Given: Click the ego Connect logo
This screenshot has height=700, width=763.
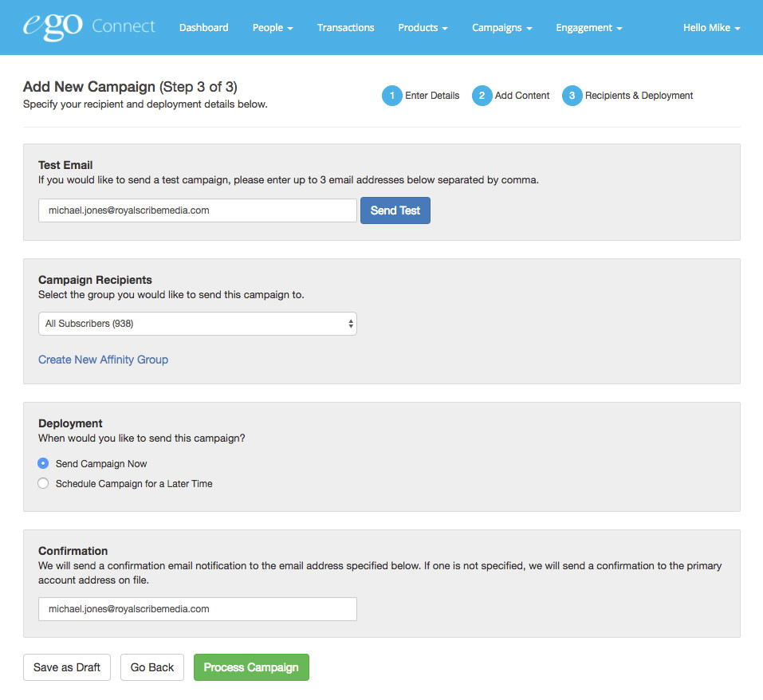Looking at the screenshot, I should pos(89,27).
